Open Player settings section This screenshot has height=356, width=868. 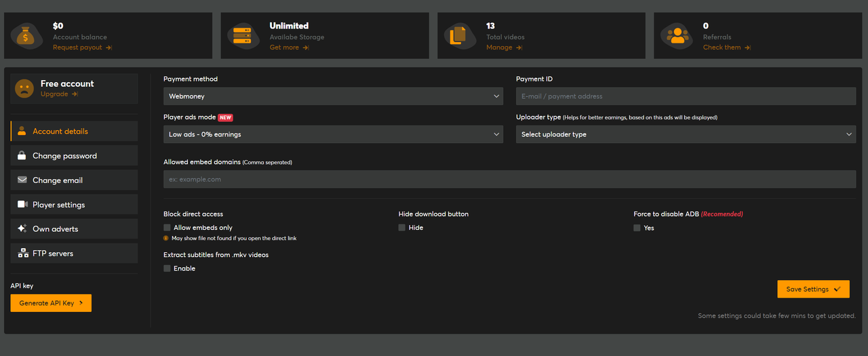(x=74, y=204)
